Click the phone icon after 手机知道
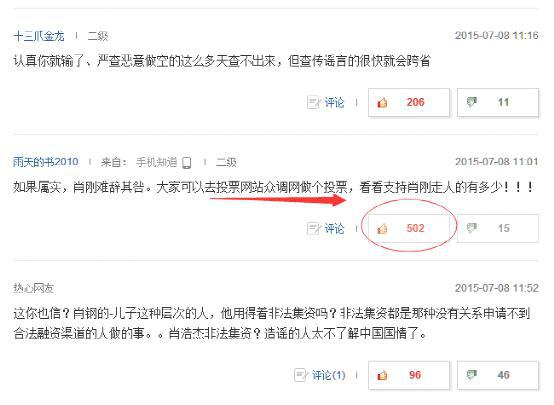554x405 pixels. click(x=187, y=163)
